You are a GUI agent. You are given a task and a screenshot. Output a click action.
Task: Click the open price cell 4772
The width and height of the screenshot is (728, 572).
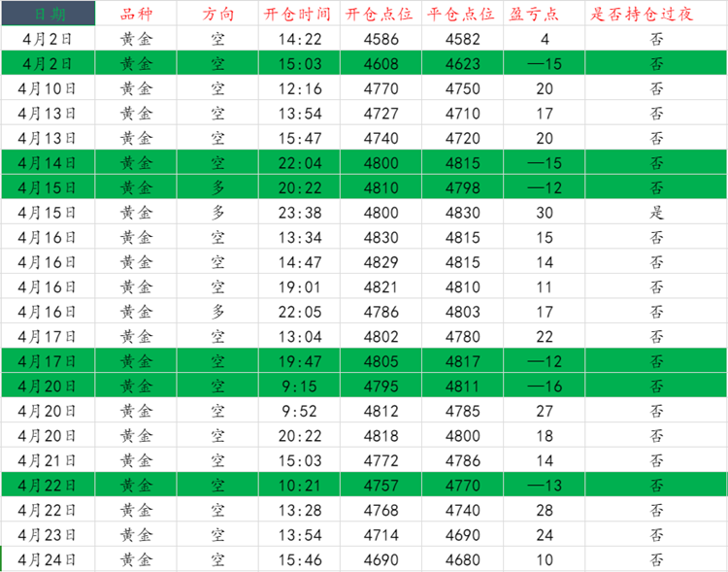[x=381, y=460]
